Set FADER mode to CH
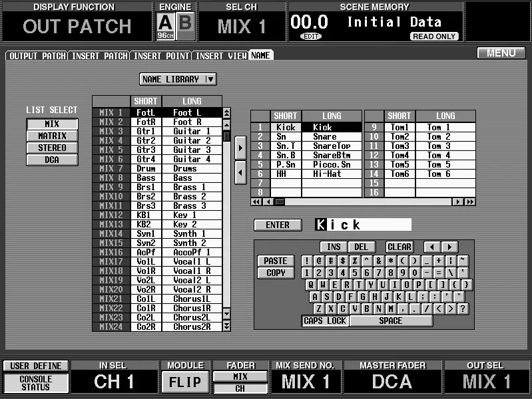This screenshot has width=532, height=399. 240,388
